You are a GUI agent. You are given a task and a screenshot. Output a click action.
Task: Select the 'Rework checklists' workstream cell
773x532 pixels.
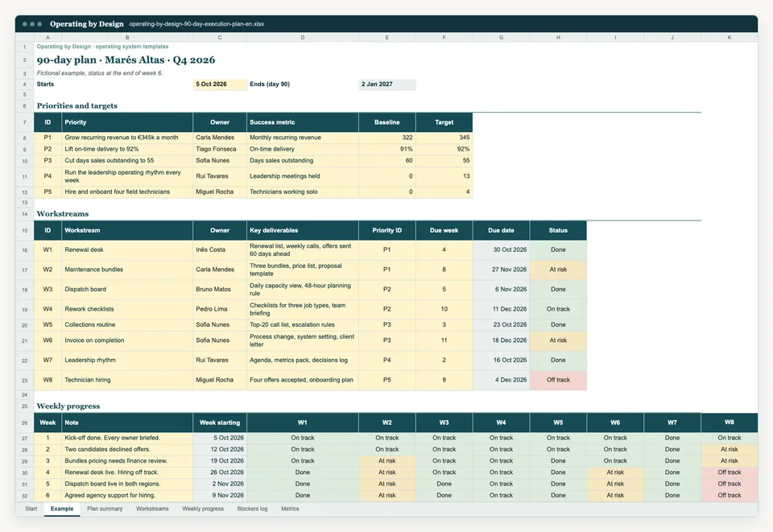click(127, 309)
